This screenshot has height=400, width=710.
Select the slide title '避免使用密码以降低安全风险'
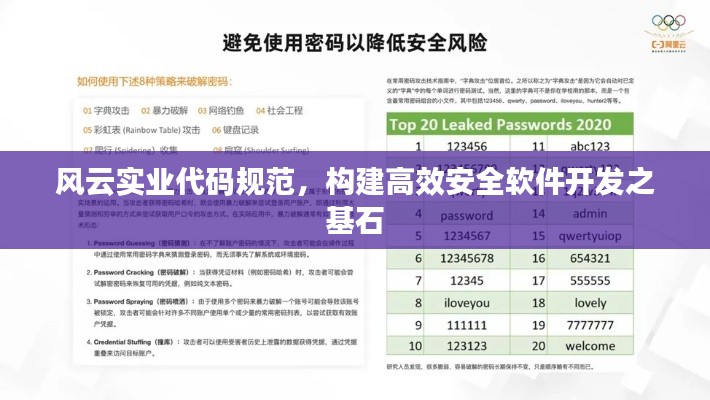tap(355, 43)
